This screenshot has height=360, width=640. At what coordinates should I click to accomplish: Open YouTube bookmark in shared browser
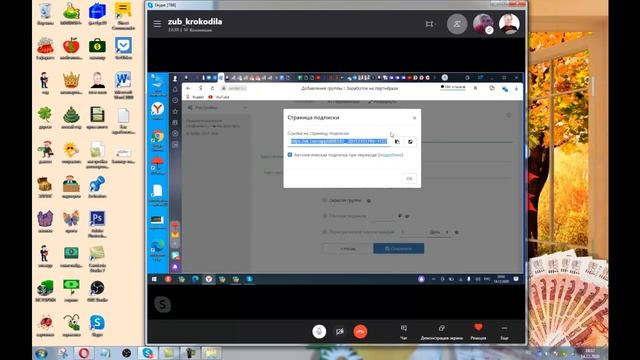tap(219, 97)
